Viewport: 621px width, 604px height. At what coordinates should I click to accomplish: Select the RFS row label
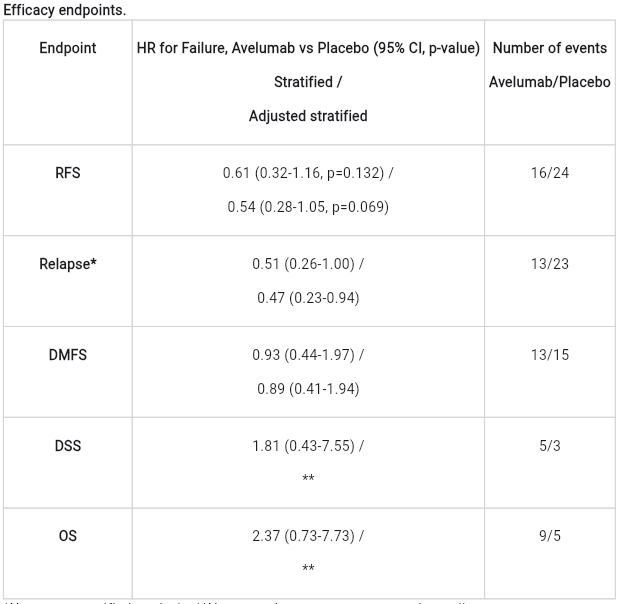coord(68,173)
